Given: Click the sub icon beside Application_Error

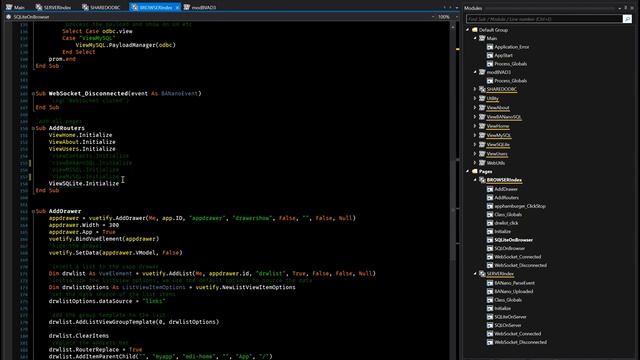Looking at the screenshot, I should tap(490, 47).
